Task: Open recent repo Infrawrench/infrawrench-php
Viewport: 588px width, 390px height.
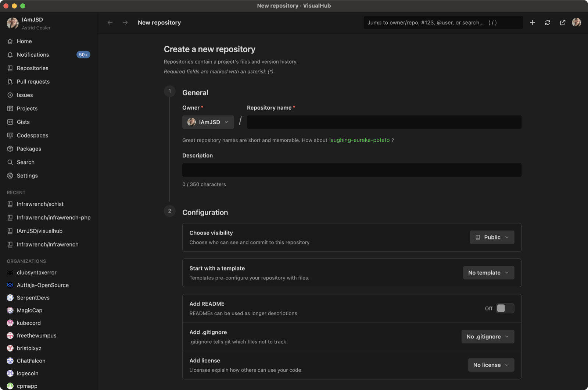Action: click(49, 217)
